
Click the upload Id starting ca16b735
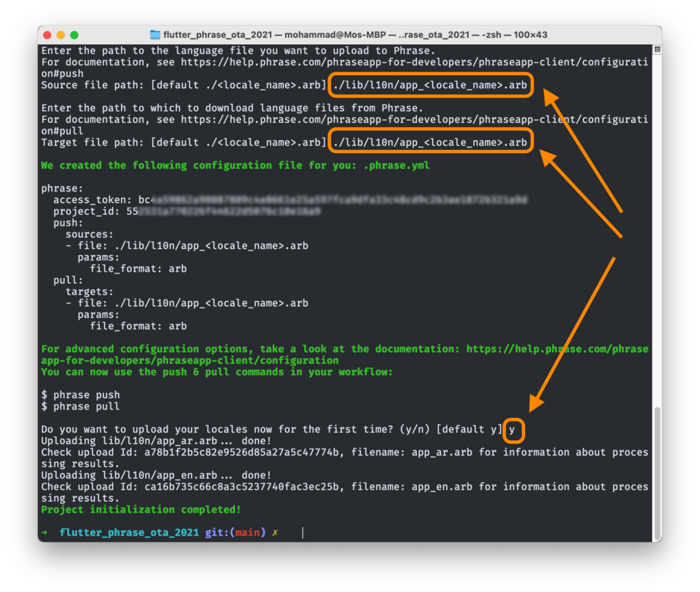click(241, 487)
